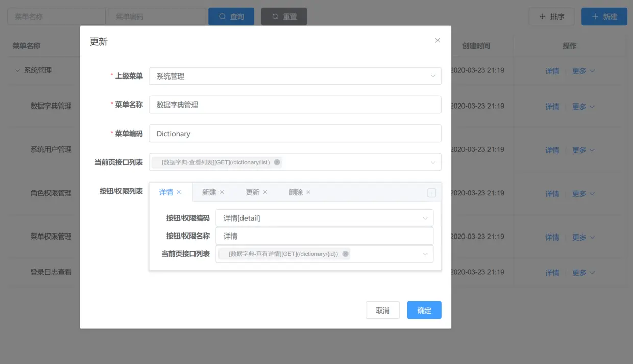Image resolution: width=633 pixels, height=364 pixels.
Task: Open 详情 link in the 角色权限管理 row
Action: [552, 194]
